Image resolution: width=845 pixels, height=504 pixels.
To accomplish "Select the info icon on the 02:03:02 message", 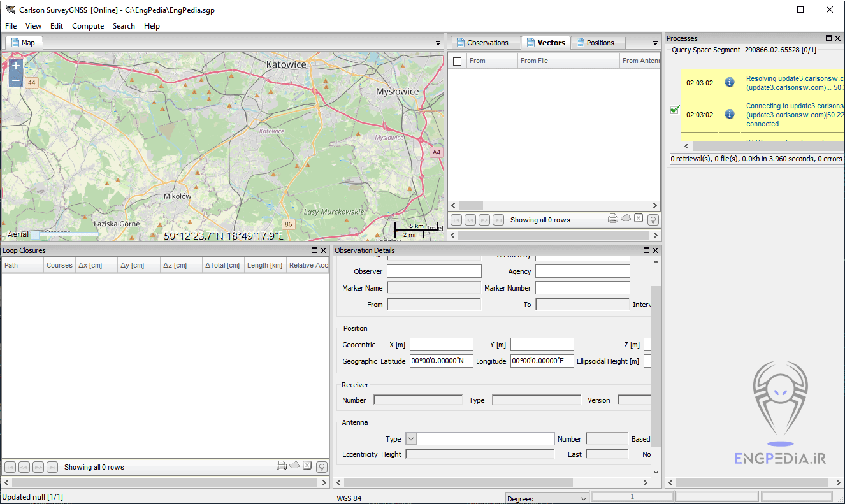I will tap(729, 82).
